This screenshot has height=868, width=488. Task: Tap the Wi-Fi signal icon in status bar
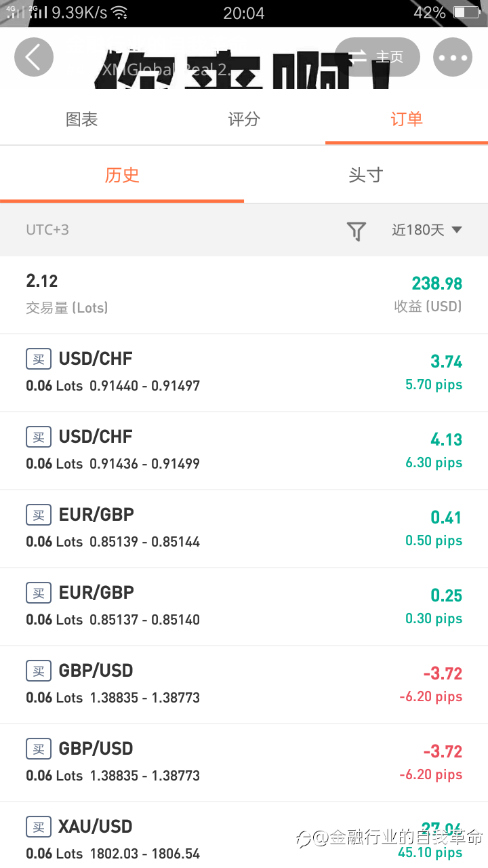(120, 12)
